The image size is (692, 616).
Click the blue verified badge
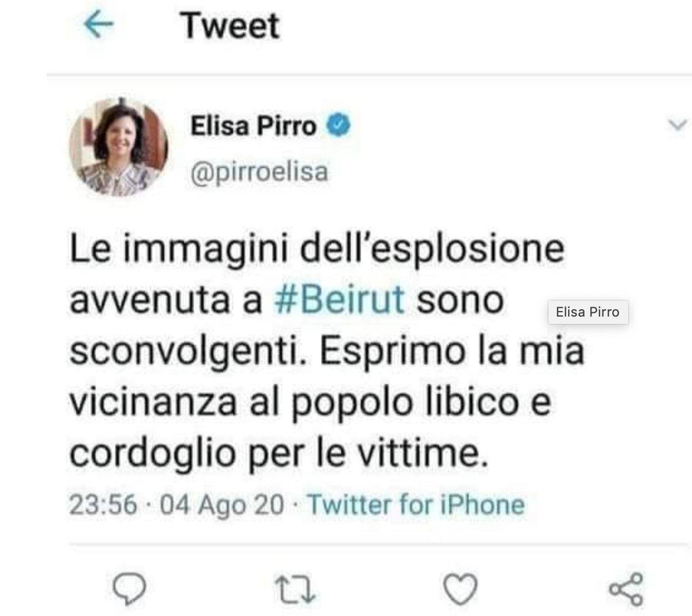[338, 125]
